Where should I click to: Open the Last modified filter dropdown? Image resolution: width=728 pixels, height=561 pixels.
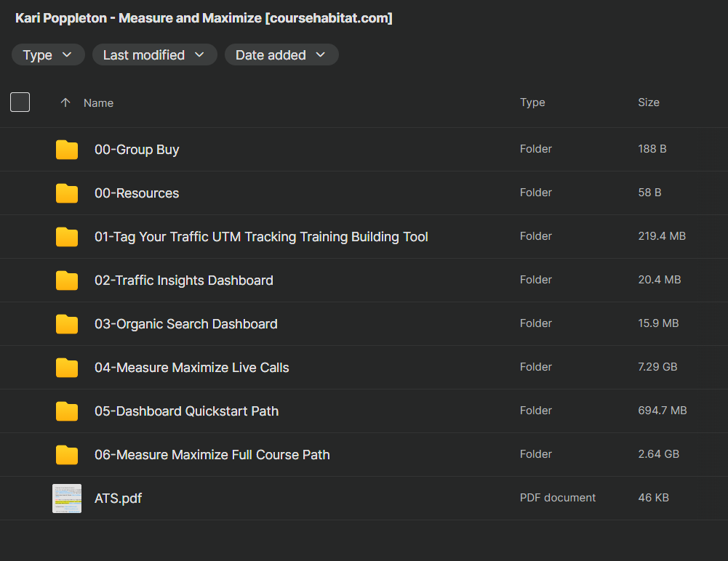tap(155, 55)
